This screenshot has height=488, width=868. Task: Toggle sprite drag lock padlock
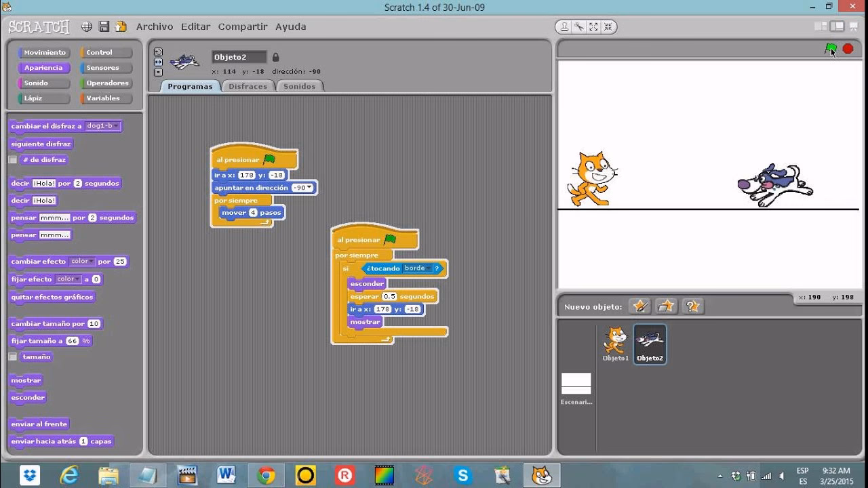[275, 58]
